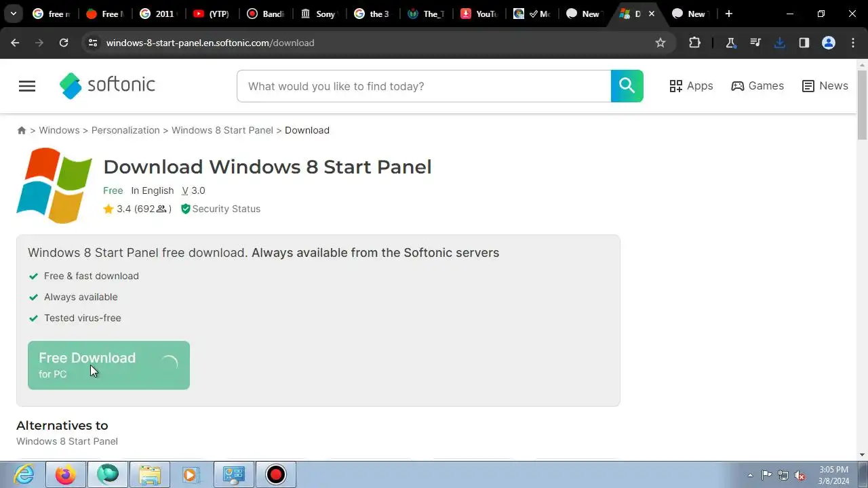Click the home breadcrumb icon
868x488 pixels.
coord(22,130)
